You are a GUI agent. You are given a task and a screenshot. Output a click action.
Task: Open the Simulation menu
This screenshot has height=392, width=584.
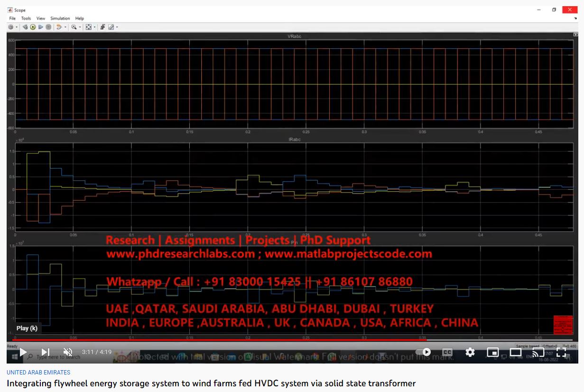point(60,19)
